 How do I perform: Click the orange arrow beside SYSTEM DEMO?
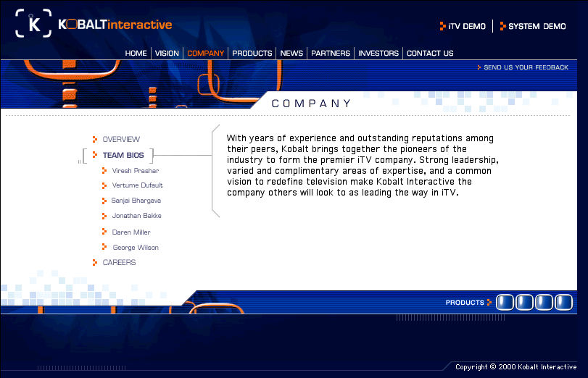tap(503, 26)
